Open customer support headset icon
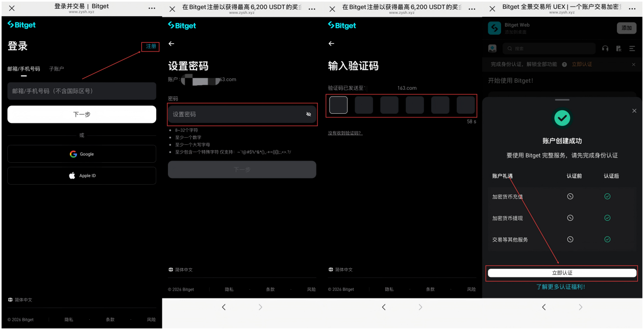The height and width of the screenshot is (330, 644). pyautogui.click(x=605, y=48)
